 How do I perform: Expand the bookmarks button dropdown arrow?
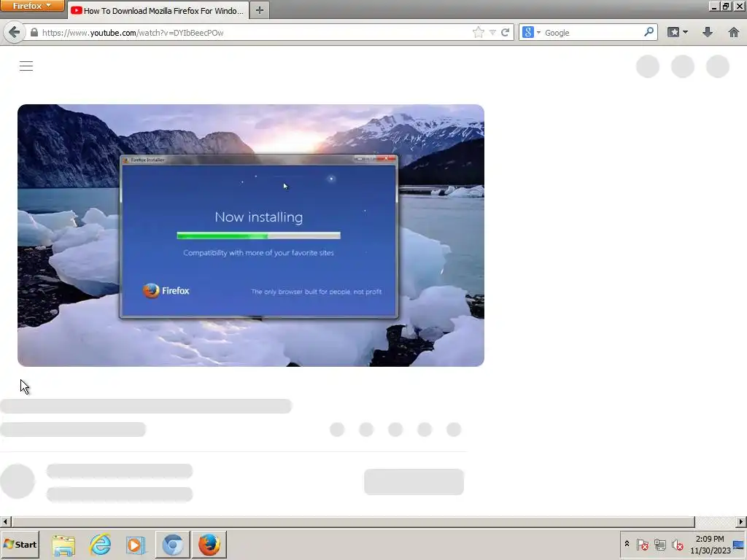coord(685,32)
